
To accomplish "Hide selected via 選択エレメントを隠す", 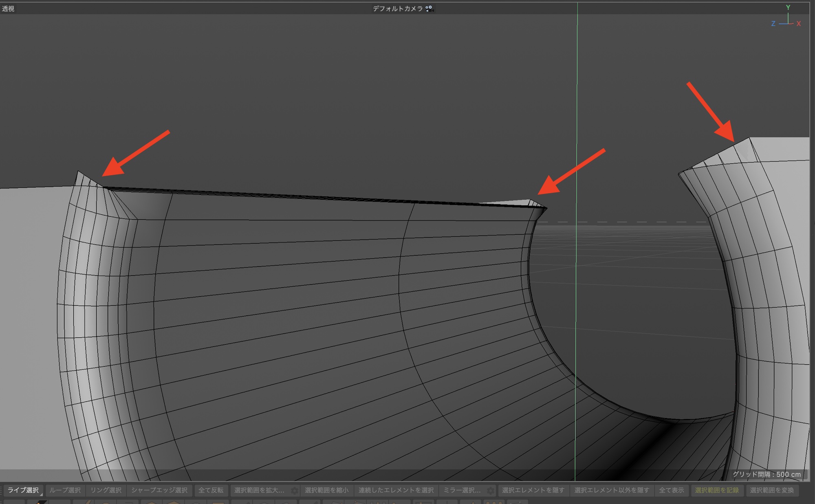I will tap(533, 490).
